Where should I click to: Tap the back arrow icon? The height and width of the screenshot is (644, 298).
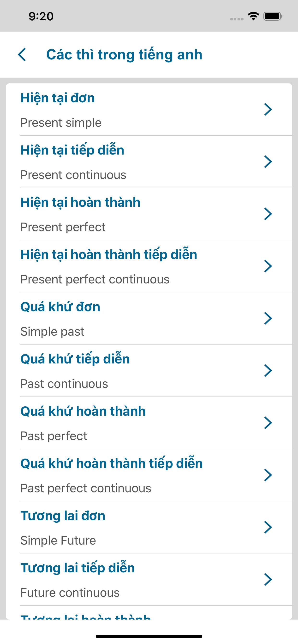click(x=22, y=54)
